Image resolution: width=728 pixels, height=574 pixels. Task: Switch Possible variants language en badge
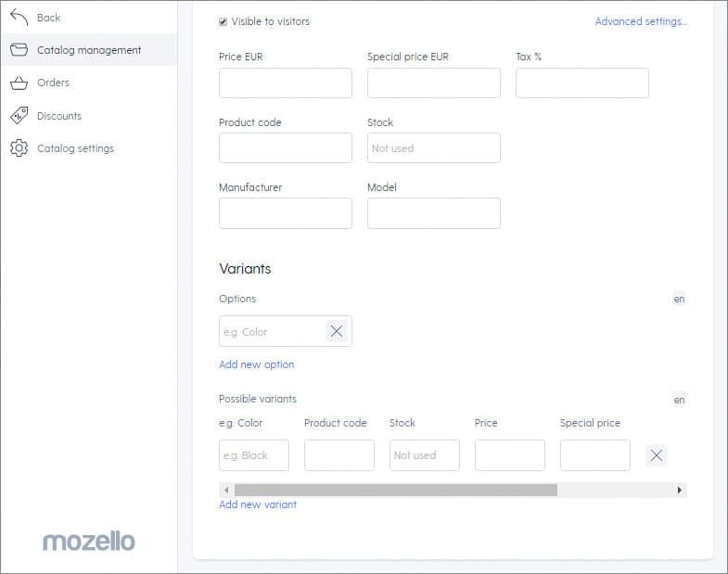click(679, 400)
